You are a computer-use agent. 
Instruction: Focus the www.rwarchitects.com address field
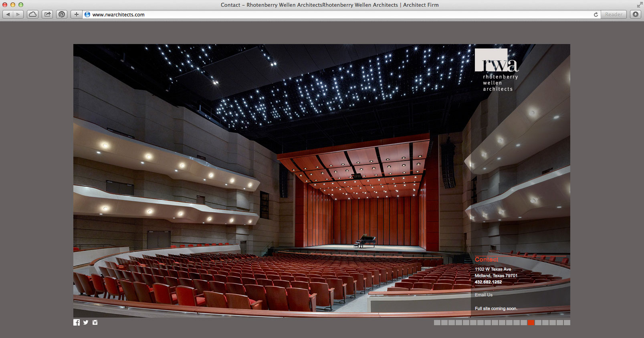[341, 14]
